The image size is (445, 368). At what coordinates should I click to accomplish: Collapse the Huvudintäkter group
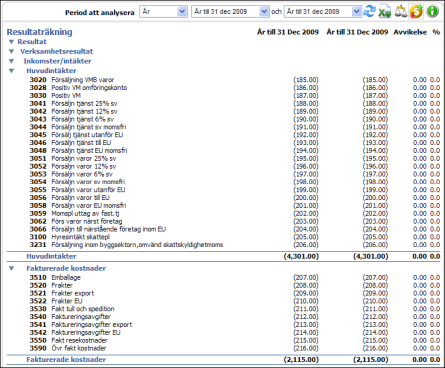12,71
